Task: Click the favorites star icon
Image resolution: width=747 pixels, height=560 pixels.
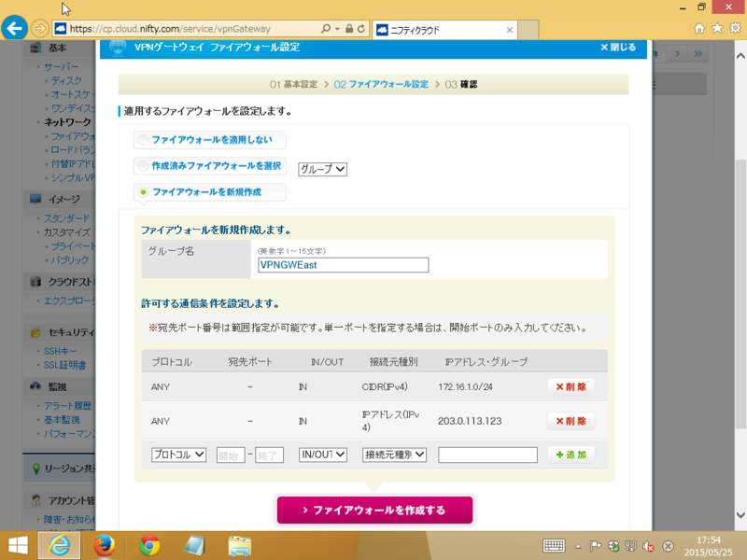Action: click(717, 28)
